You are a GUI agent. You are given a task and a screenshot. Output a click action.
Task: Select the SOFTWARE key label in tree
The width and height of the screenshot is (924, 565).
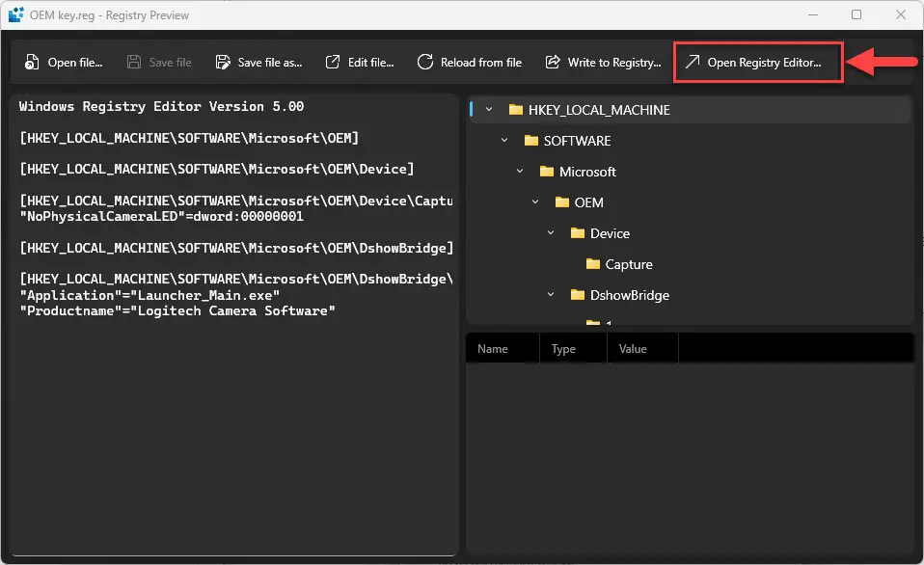pos(577,141)
